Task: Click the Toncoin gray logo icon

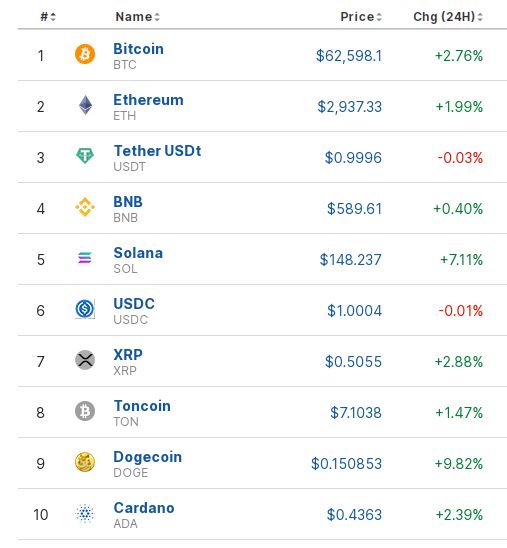Action: point(85,411)
